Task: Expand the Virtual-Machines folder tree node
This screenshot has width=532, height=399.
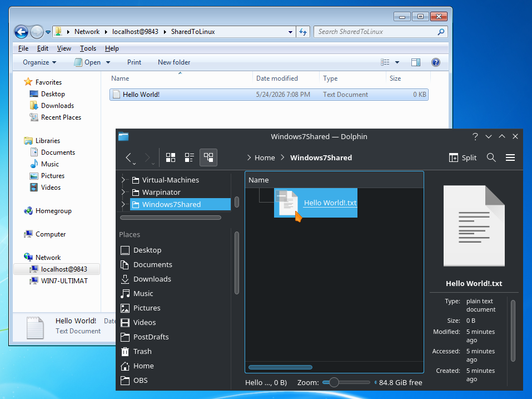Action: click(x=123, y=180)
